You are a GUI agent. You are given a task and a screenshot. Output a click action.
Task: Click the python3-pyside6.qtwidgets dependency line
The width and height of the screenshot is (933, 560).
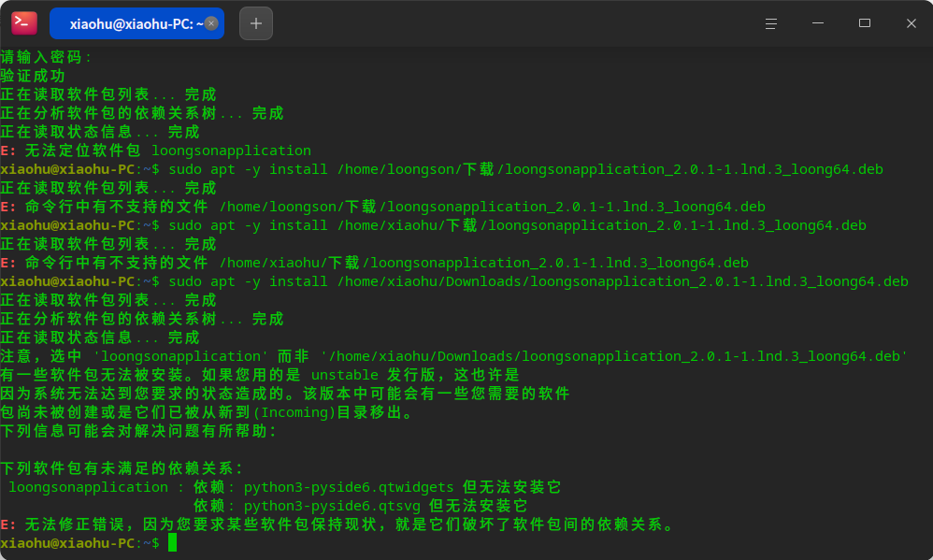click(284, 487)
